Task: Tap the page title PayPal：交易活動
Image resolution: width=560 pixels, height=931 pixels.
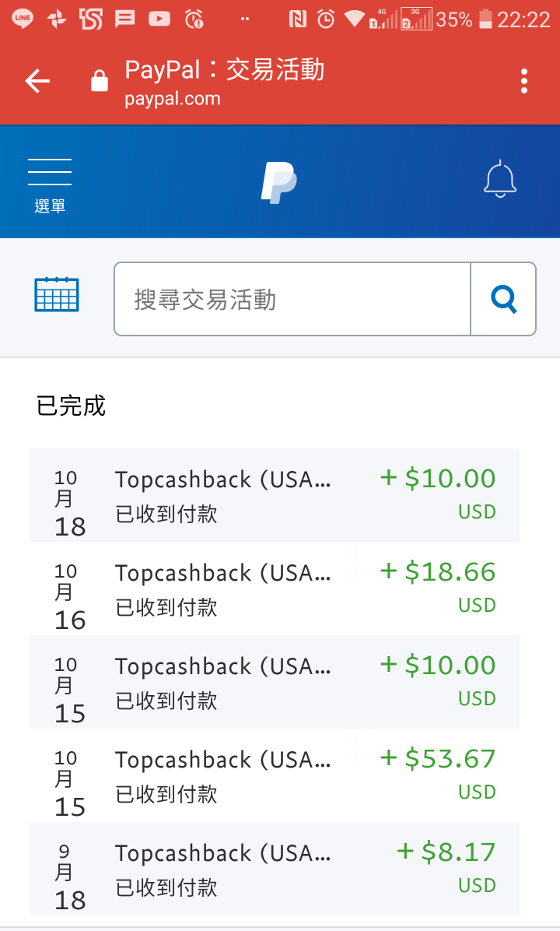Action: tap(224, 69)
